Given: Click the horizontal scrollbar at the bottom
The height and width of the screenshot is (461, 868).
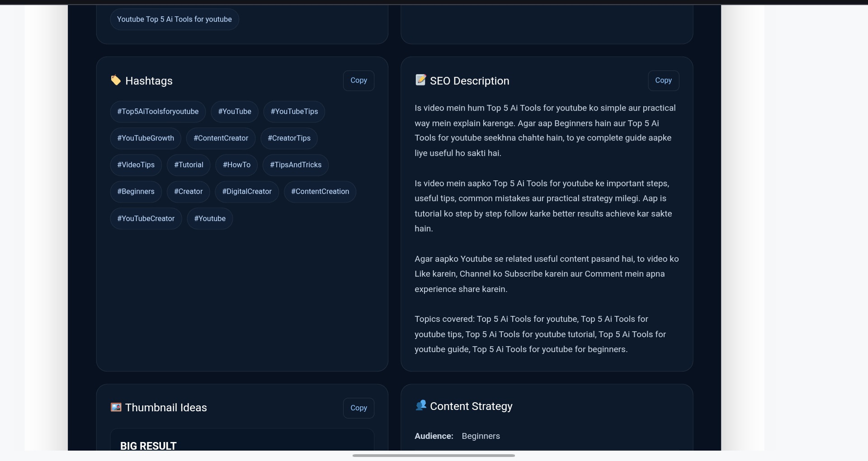Looking at the screenshot, I should (x=434, y=456).
